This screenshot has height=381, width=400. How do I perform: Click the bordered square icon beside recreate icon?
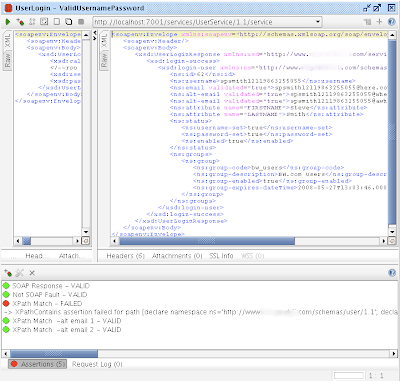click(44, 22)
